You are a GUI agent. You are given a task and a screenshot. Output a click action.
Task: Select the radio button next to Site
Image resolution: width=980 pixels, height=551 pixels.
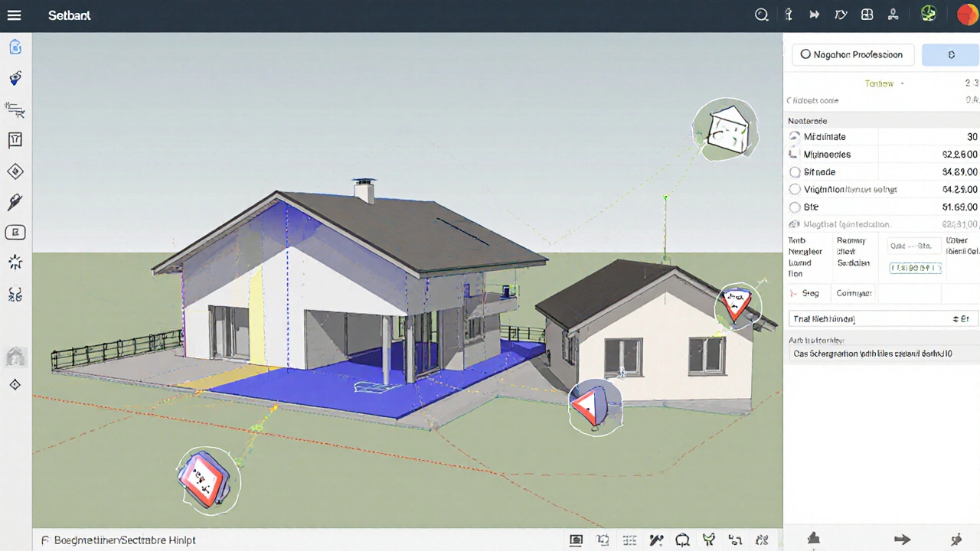[x=795, y=207]
